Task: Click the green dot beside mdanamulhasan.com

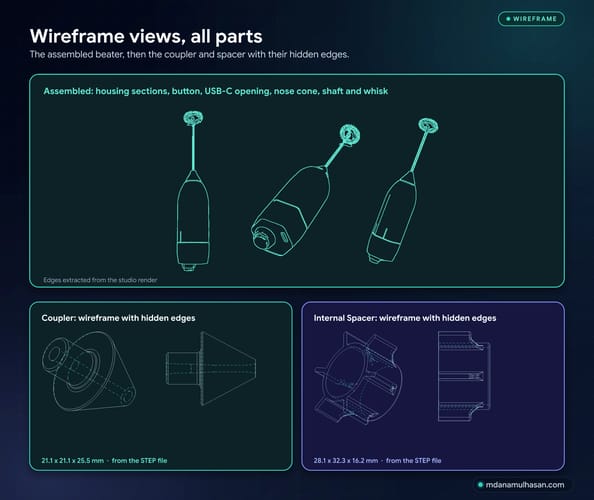Action: (480, 485)
